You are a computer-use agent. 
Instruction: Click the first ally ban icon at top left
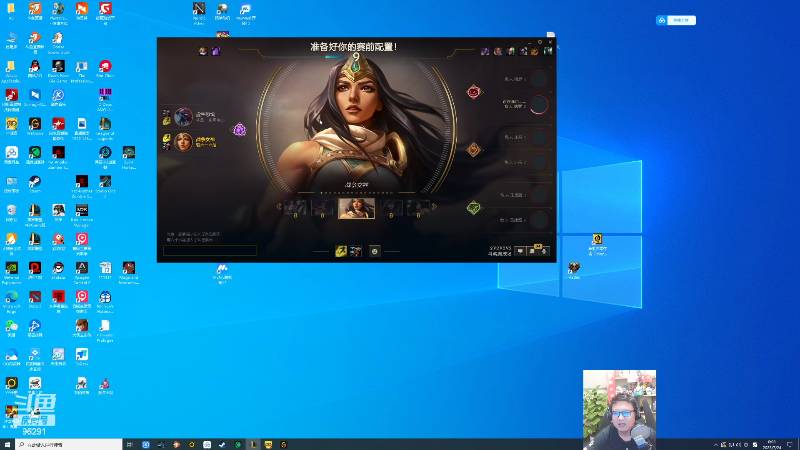coord(203,51)
